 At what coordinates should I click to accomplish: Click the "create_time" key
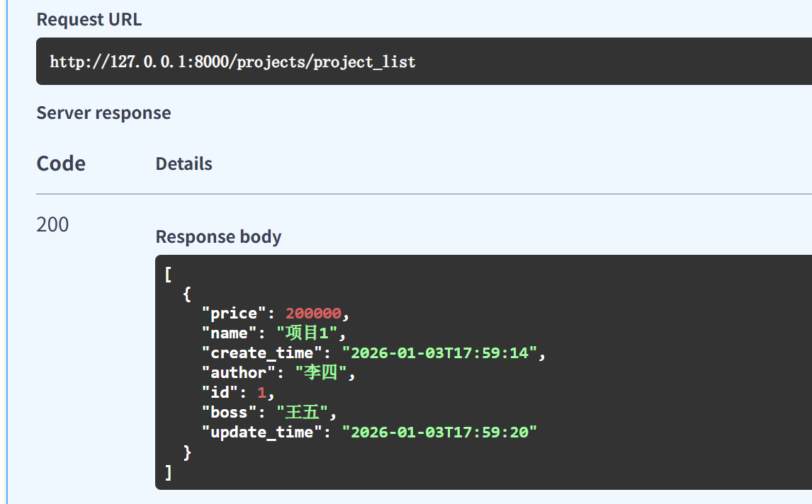[262, 353]
